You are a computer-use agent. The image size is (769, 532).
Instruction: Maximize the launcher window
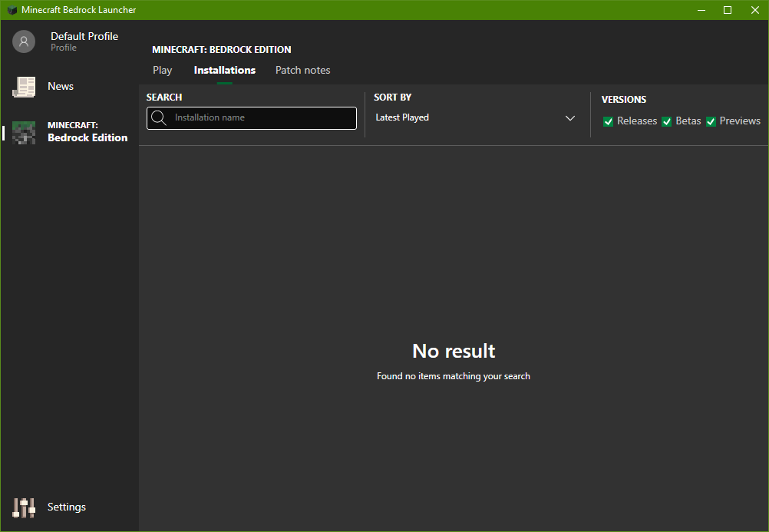(x=728, y=10)
